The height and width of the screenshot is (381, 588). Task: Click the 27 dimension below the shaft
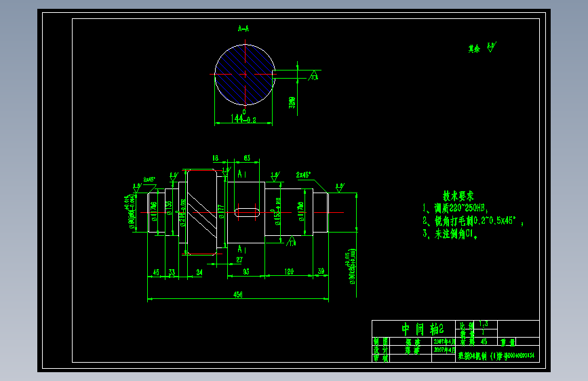tap(239, 260)
